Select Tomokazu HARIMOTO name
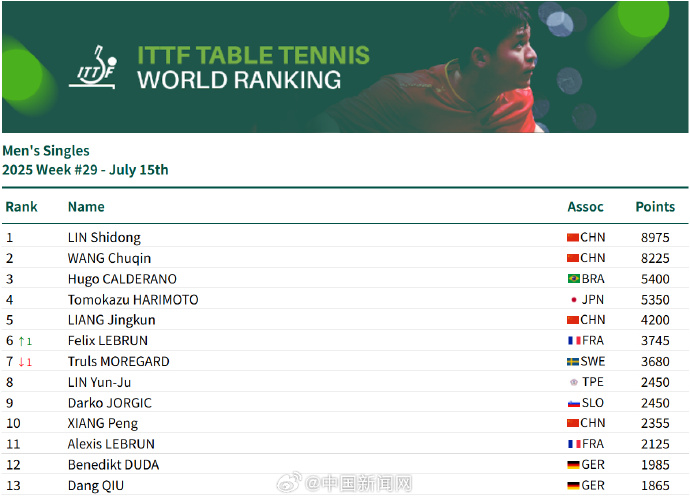 [133, 300]
